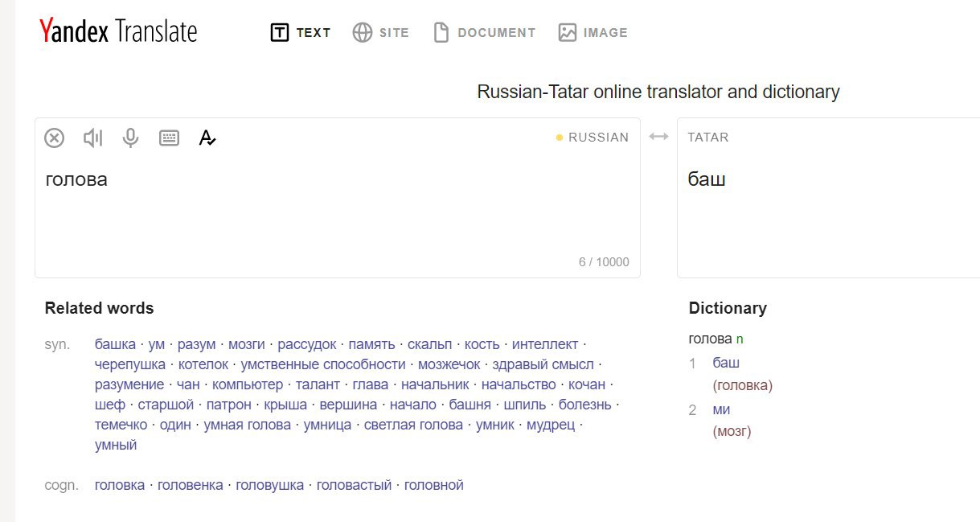980x522 pixels.
Task: Start voice input with the microphone
Action: 130,138
